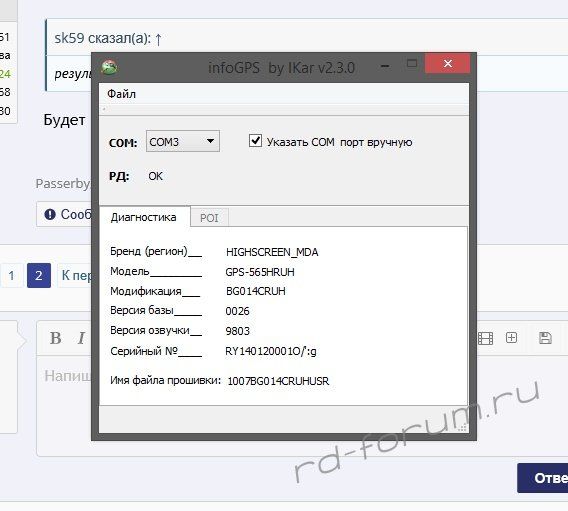Click model value GPS-565HRUH
The width and height of the screenshot is (568, 511).
click(x=260, y=272)
